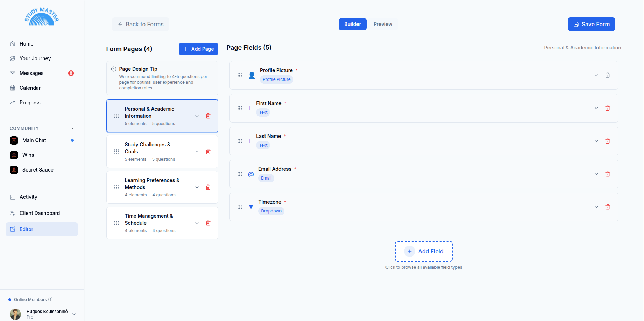644x321 pixels.
Task: Expand the Email Address field options
Action: pos(596,174)
